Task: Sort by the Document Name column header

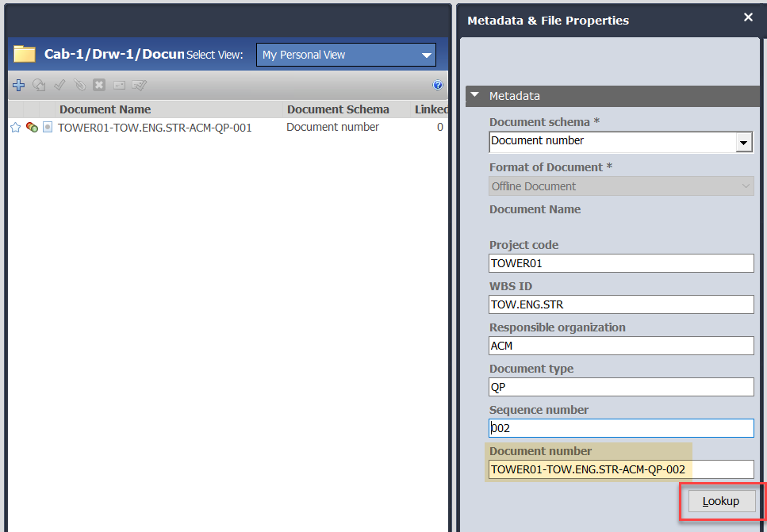Action: (x=105, y=109)
